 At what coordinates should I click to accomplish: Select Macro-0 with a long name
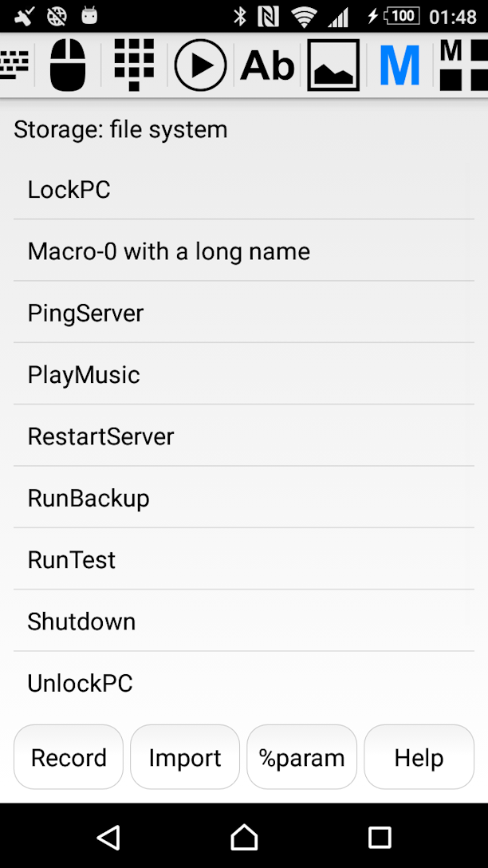click(244, 251)
